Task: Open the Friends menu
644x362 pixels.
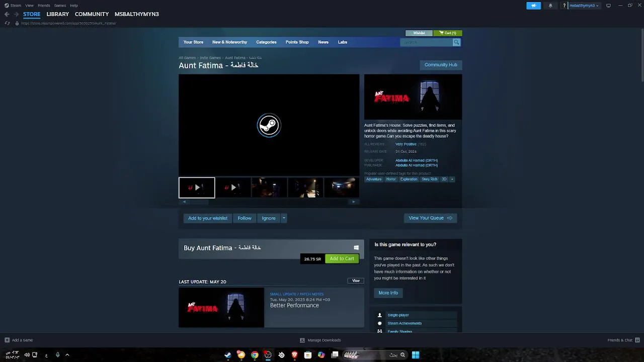Action: click(44, 6)
